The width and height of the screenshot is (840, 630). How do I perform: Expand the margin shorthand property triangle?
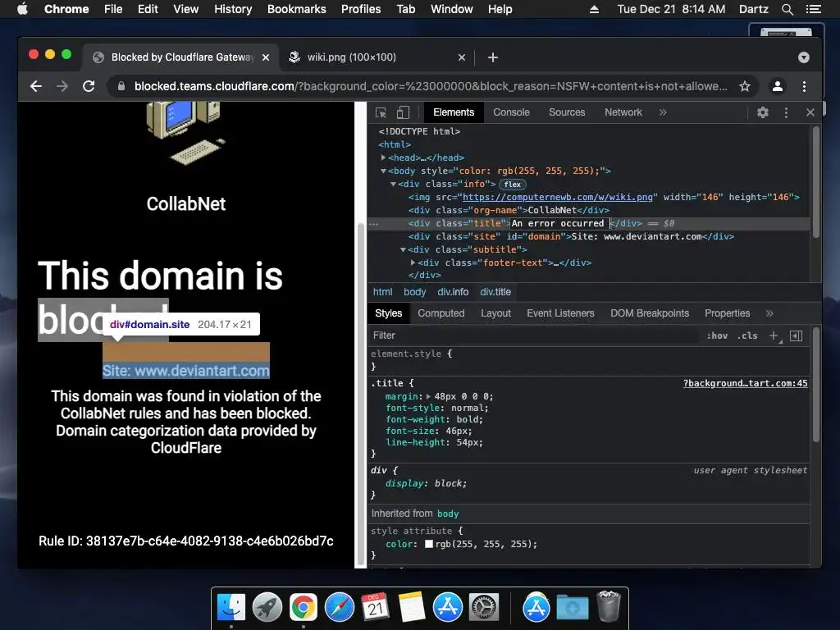[428, 397]
